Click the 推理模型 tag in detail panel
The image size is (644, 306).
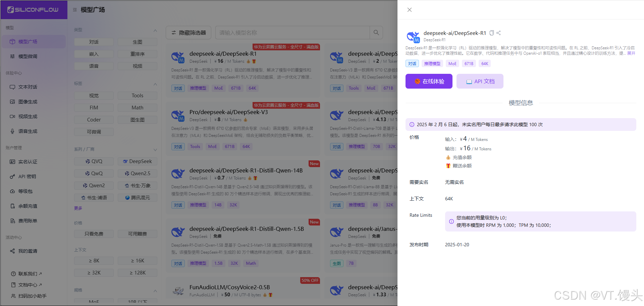click(432, 63)
